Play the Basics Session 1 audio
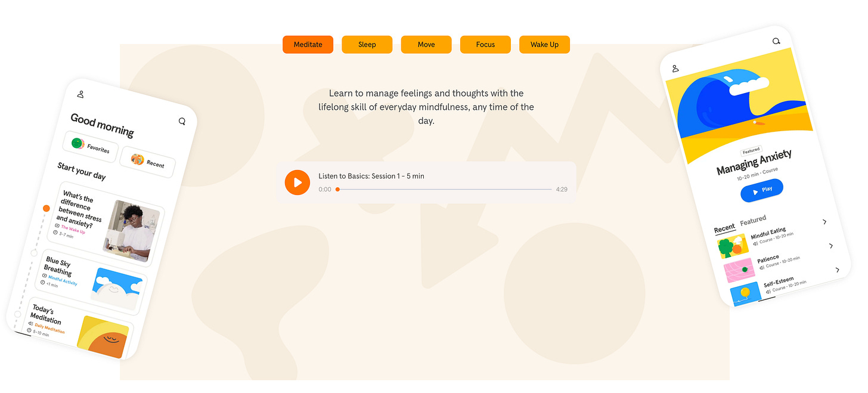Image resolution: width=868 pixels, height=393 pixels. point(297,182)
